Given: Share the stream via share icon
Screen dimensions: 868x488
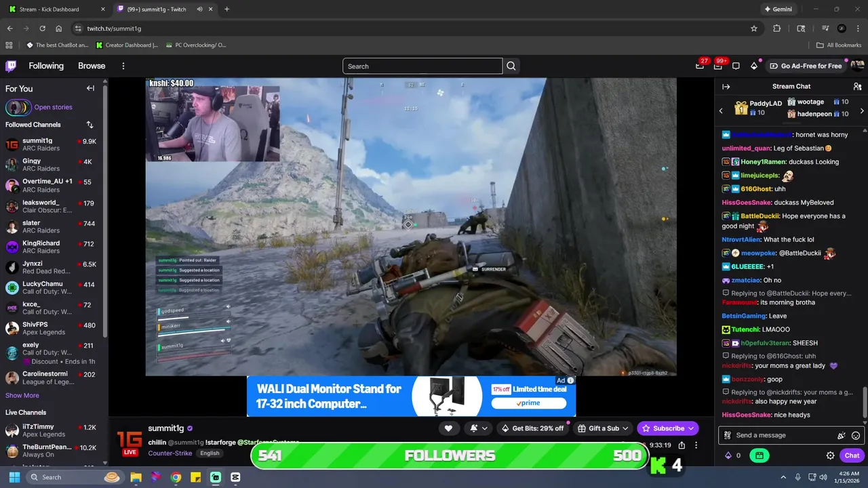Looking at the screenshot, I should click(682, 445).
